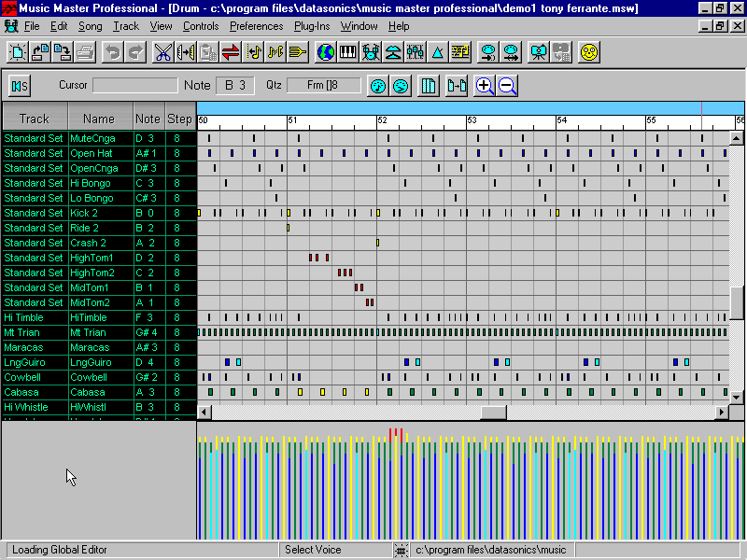Open the yellow score notation icon

(459, 52)
